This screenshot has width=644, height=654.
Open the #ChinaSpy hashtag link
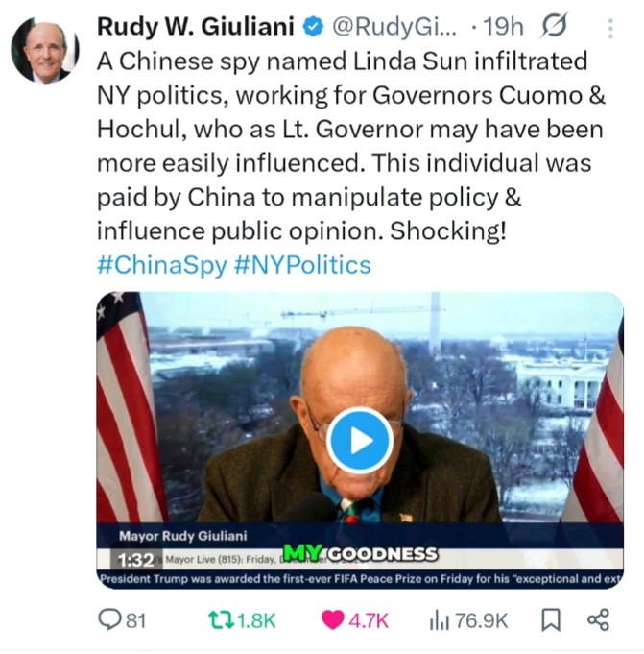coord(162,265)
